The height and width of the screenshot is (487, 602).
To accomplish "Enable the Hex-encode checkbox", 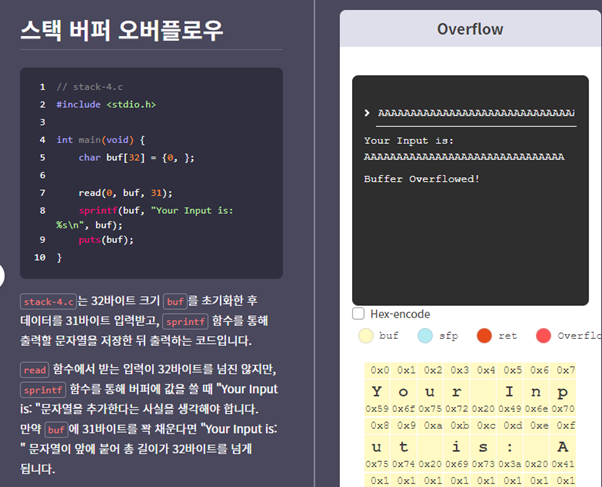I will click(x=360, y=314).
